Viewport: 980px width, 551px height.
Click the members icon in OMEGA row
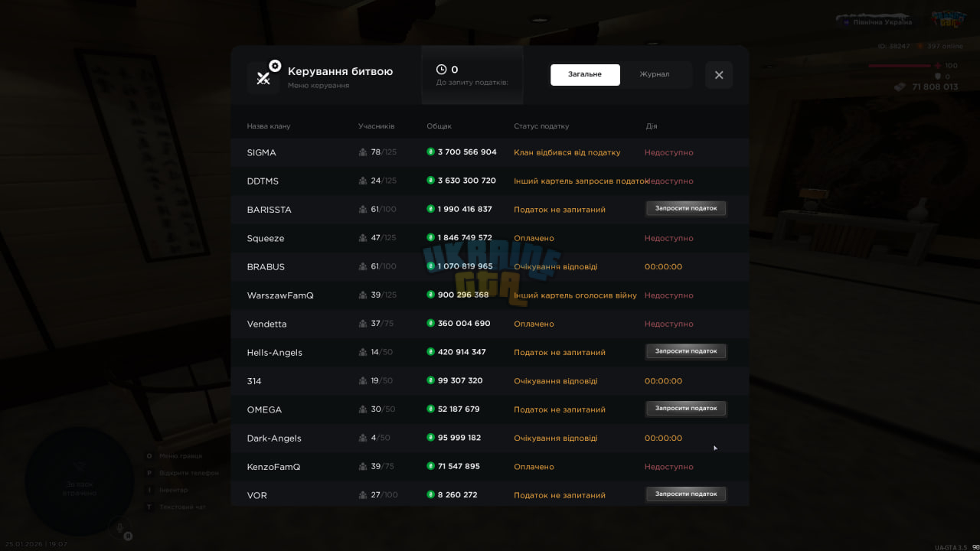click(x=363, y=409)
